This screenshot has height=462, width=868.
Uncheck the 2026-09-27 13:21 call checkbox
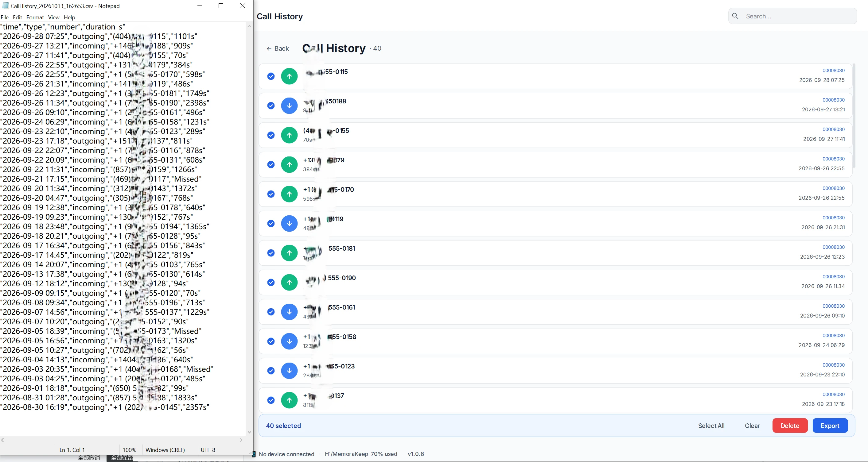point(271,106)
